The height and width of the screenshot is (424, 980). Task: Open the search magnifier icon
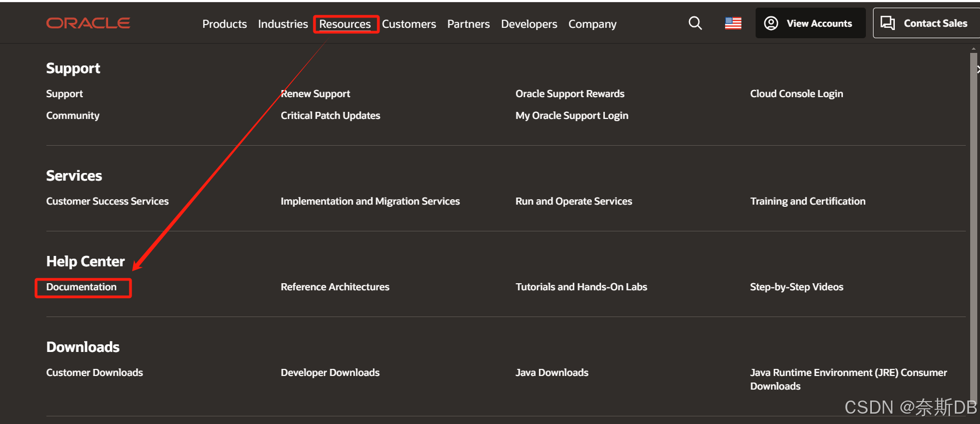(695, 23)
